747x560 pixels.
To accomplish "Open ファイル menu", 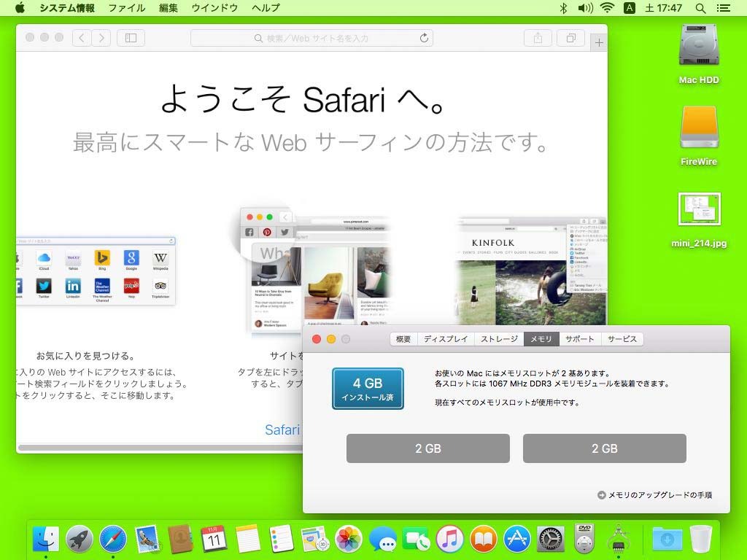I will [x=127, y=8].
